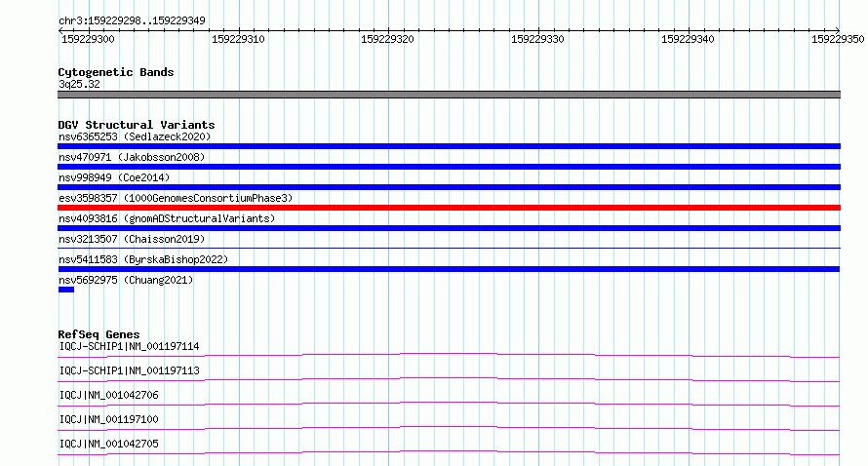868x466 pixels.
Task: Open variant nsv4093816 (gnomADStructuralVariants) label
Action: [x=167, y=218]
